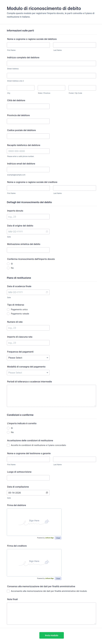Click the debtor email address field

[28, 170]
